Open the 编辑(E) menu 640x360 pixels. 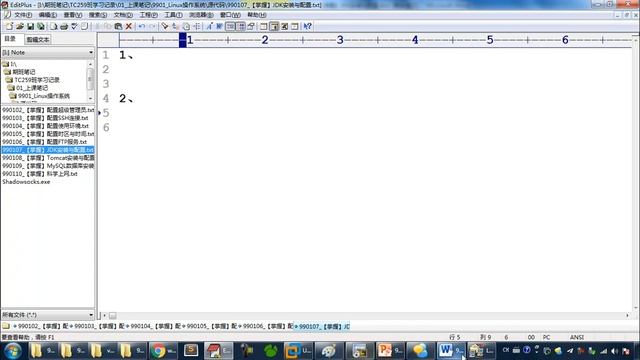coord(48,15)
